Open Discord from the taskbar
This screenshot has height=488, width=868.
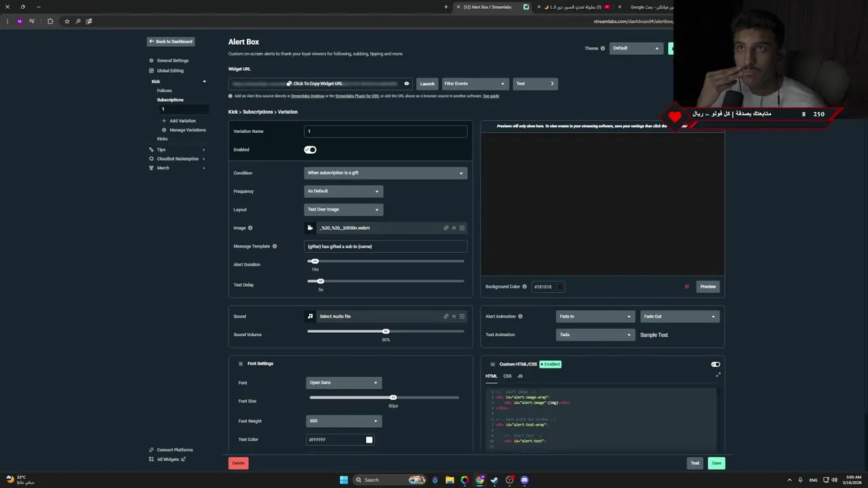[x=525, y=480]
